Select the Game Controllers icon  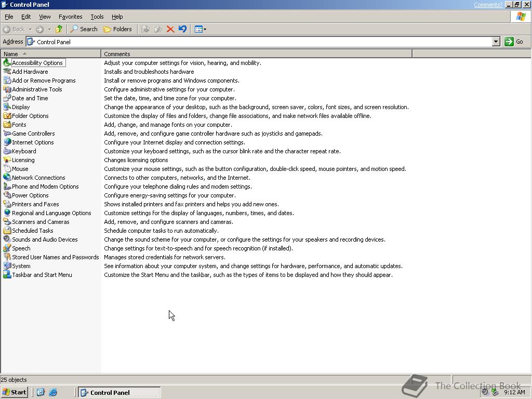(x=7, y=134)
